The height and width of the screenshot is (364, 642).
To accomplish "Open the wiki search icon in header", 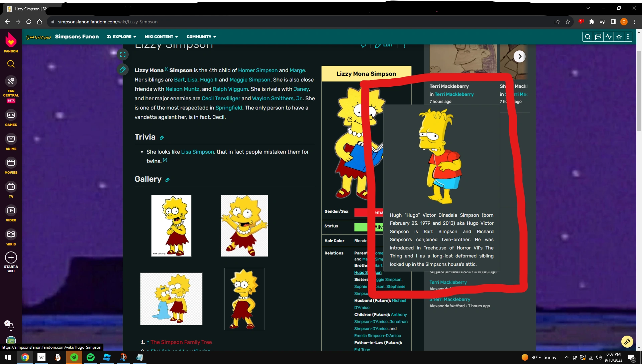I will 587,37.
